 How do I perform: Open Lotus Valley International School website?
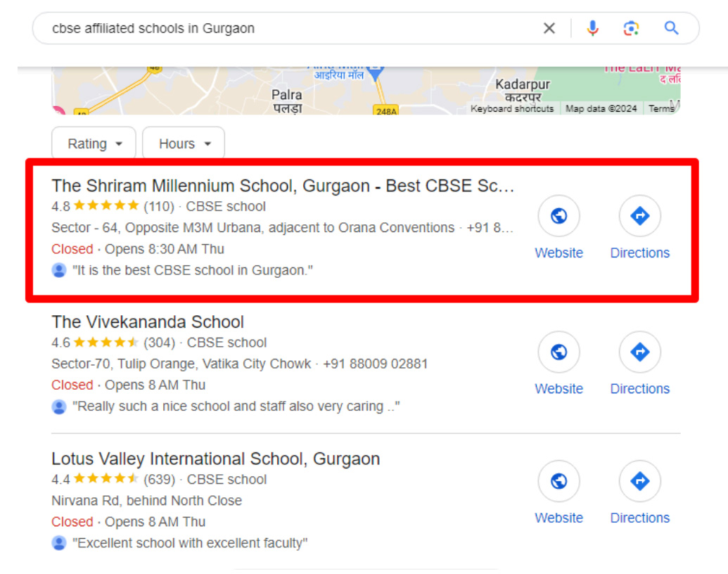[x=558, y=482]
